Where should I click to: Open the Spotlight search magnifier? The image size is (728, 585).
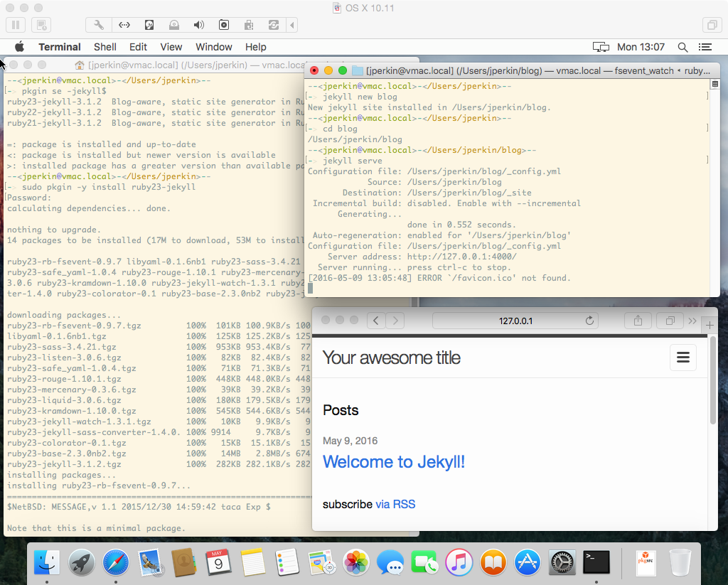point(682,47)
